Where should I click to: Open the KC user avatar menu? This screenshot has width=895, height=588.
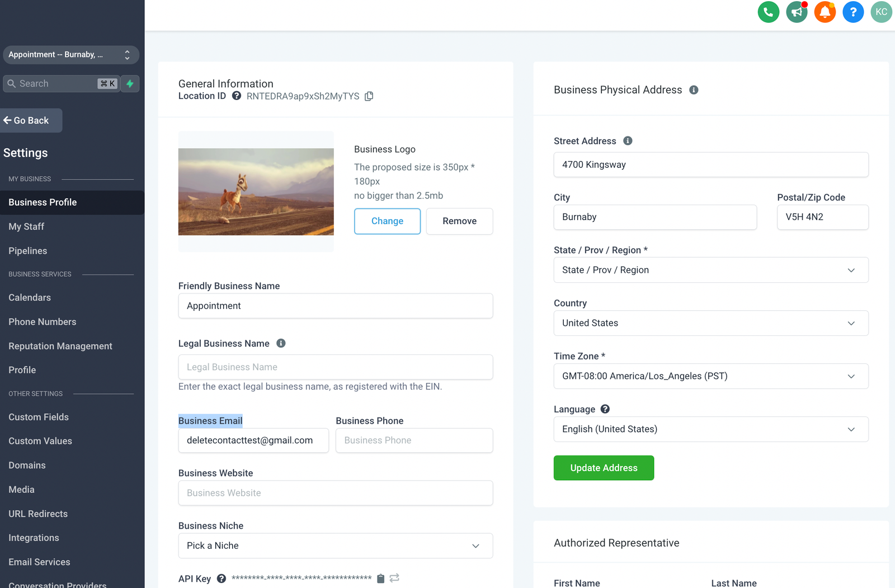coord(881,12)
